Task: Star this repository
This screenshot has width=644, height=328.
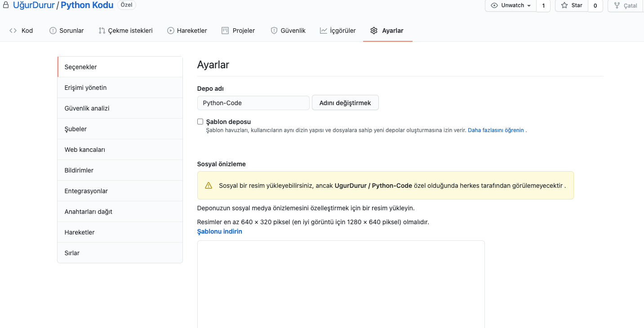Action: click(572, 5)
